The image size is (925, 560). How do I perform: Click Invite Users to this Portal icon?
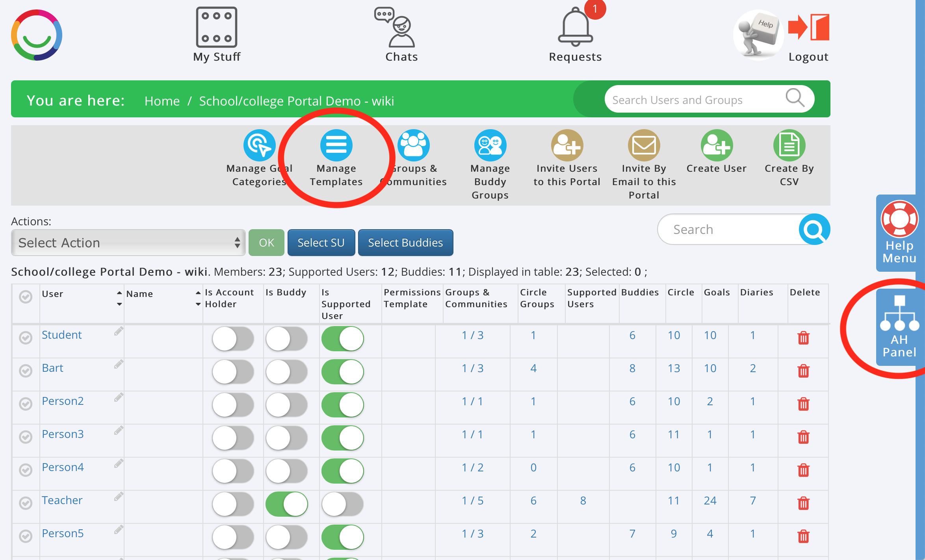tap(567, 146)
